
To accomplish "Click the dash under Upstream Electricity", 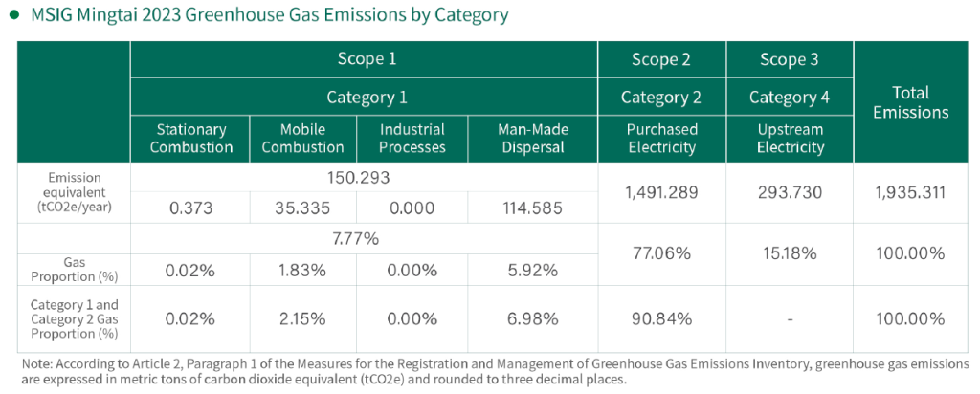I will coord(790,319).
